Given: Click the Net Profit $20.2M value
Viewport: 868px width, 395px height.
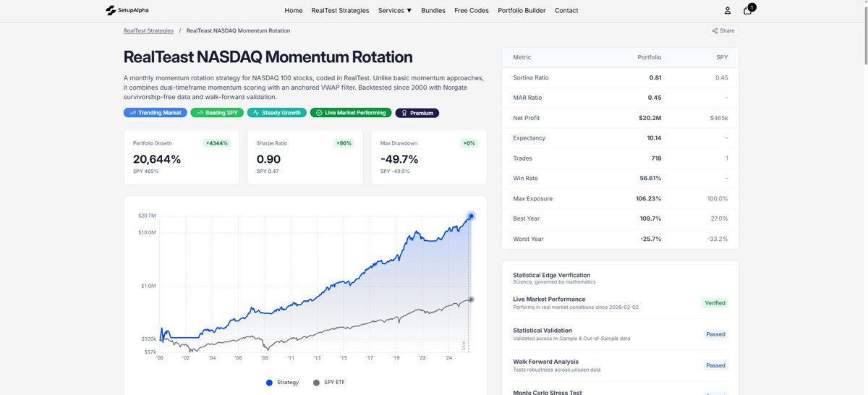Looking at the screenshot, I should (650, 118).
